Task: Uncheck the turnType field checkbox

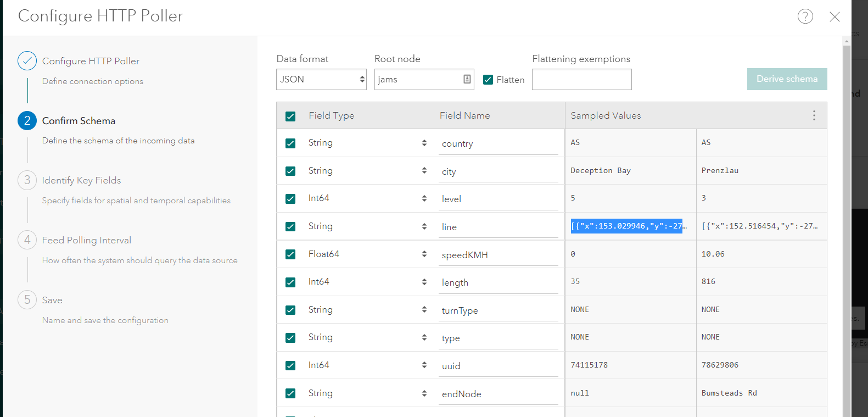Action: [x=290, y=310]
